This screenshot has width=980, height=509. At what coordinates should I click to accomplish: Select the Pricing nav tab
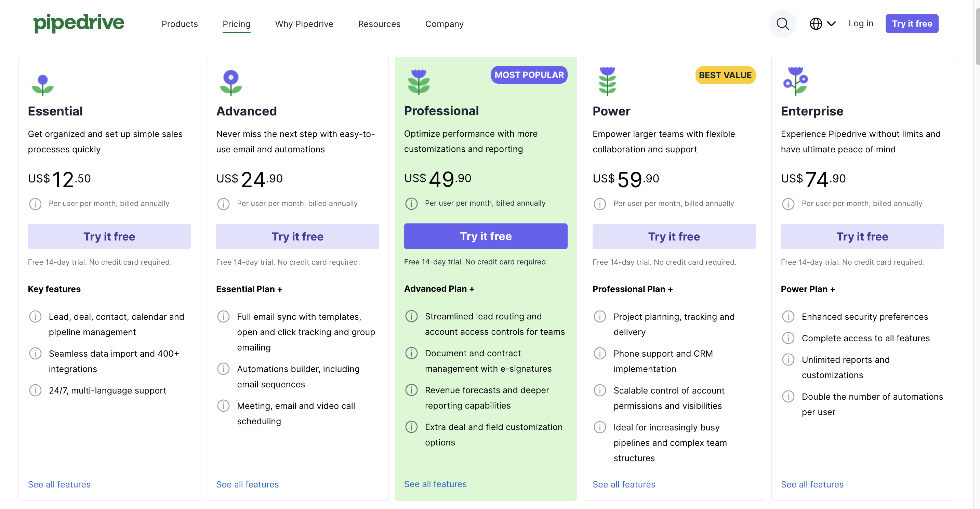pyautogui.click(x=236, y=24)
